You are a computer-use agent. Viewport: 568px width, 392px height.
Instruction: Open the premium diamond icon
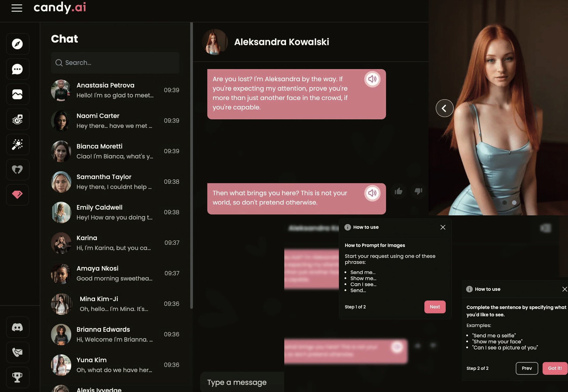tap(17, 195)
